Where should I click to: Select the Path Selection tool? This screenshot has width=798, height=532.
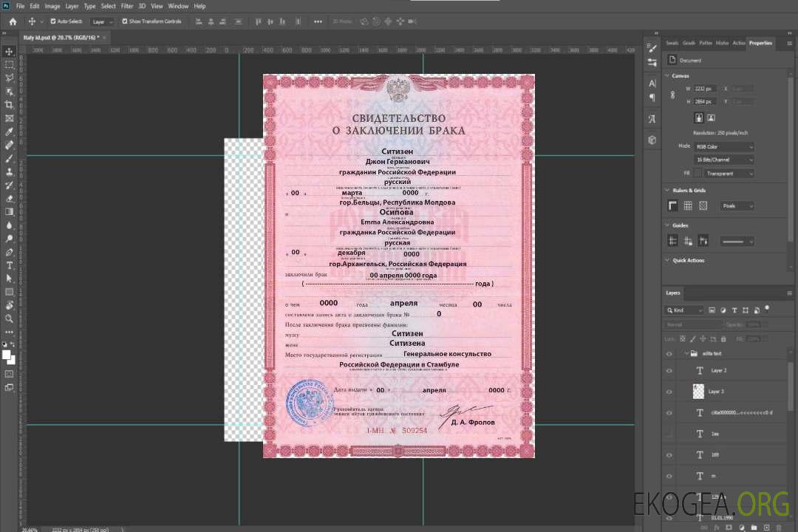click(x=9, y=279)
